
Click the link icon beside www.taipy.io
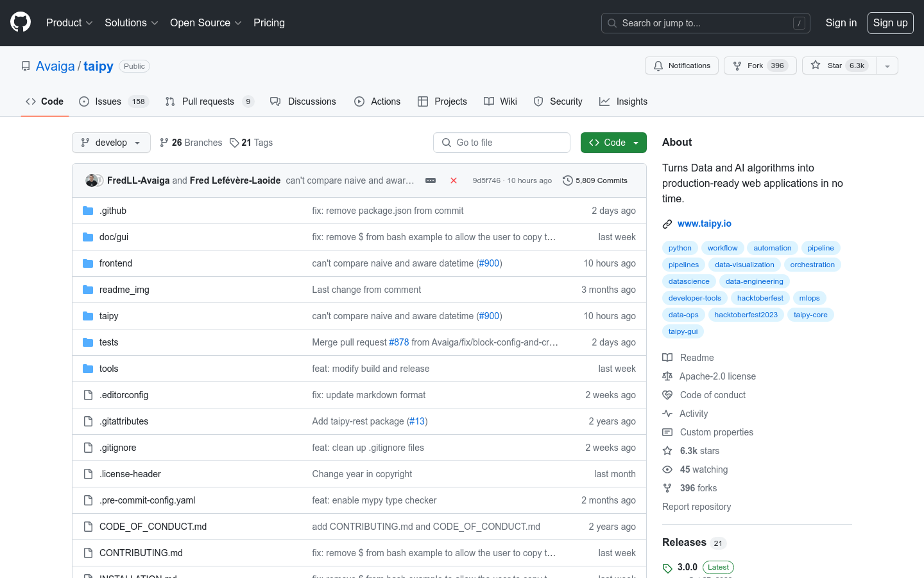667,224
